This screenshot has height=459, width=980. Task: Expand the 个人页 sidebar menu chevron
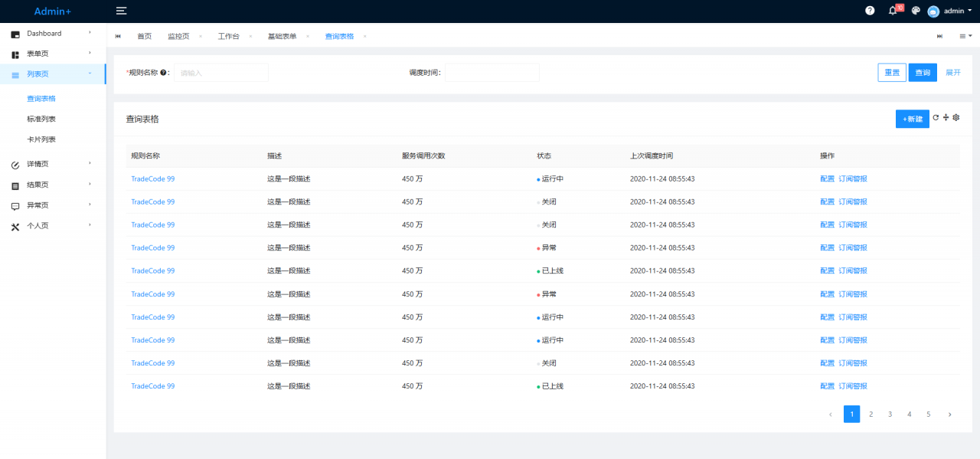90,225
